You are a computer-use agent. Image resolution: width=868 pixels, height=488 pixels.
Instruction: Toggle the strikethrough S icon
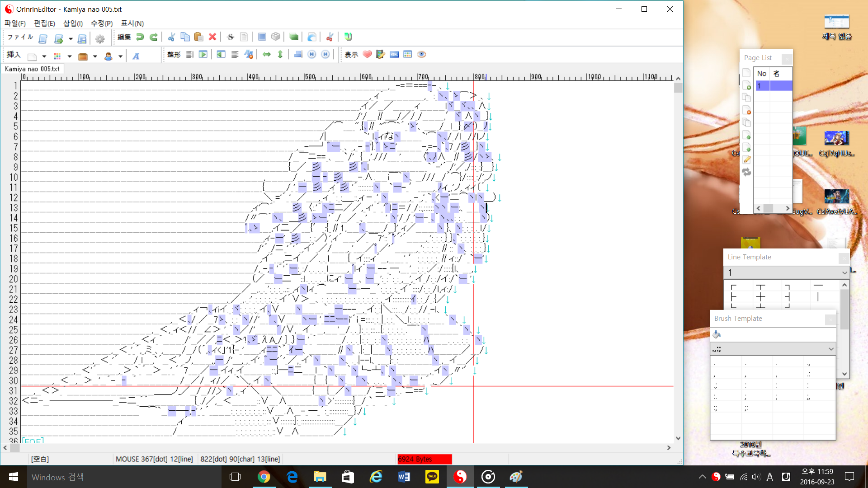(x=231, y=37)
